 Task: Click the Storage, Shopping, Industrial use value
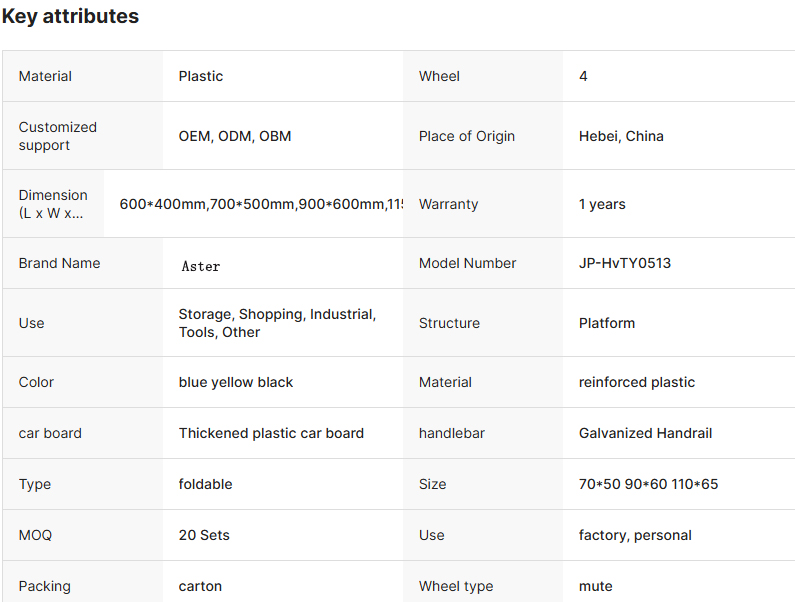coord(277,323)
